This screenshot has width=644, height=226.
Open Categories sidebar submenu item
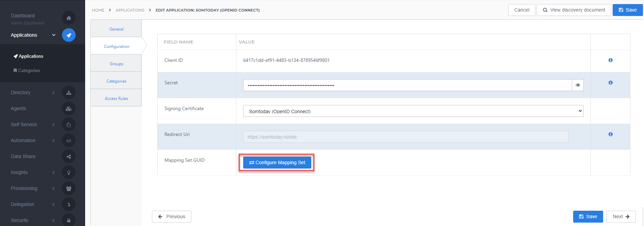tap(27, 71)
